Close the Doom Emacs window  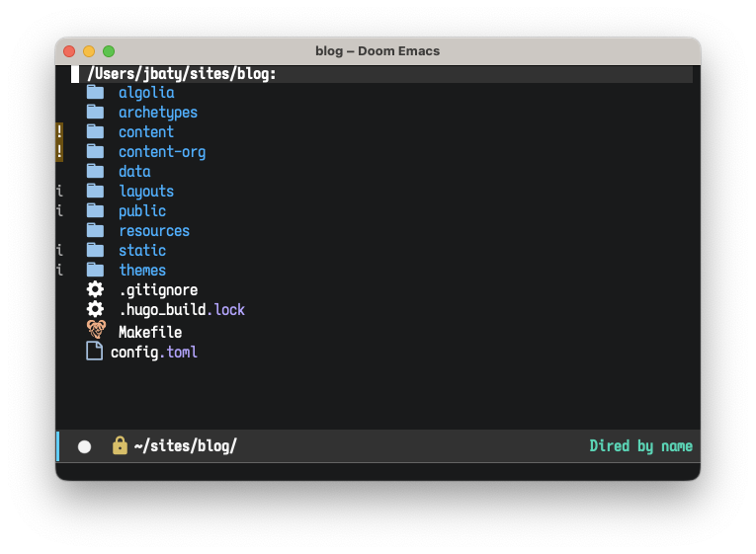coord(69,51)
